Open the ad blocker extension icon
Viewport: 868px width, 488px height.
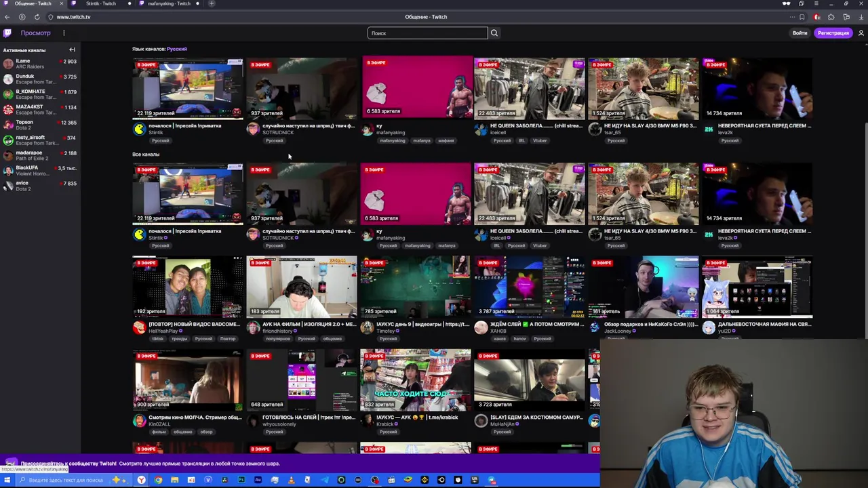coord(817,17)
